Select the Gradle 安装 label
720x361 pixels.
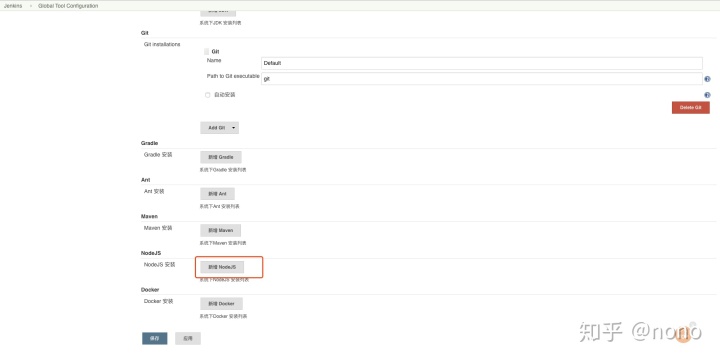coord(158,155)
